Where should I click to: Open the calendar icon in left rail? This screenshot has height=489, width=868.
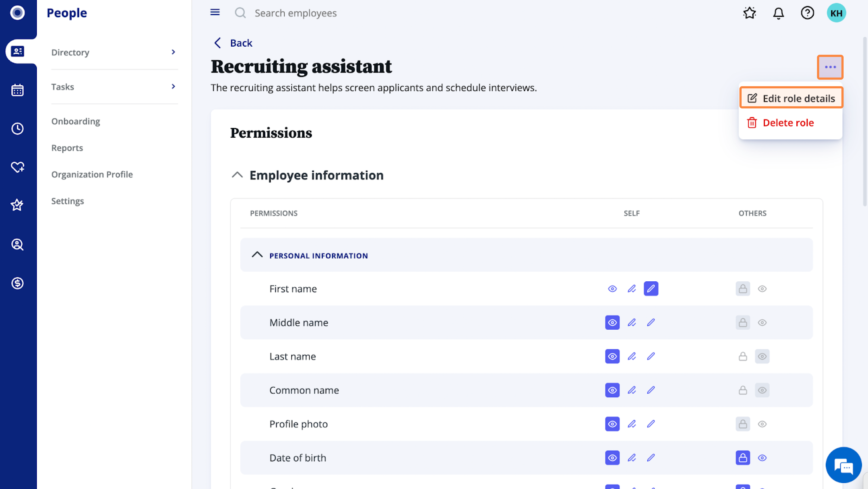pos(18,90)
